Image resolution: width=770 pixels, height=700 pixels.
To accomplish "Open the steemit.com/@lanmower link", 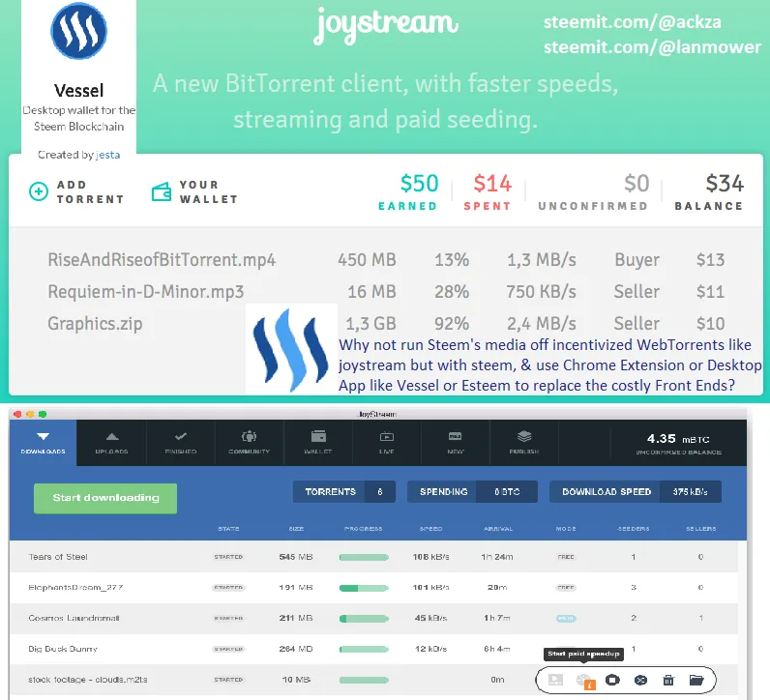I will [x=652, y=47].
